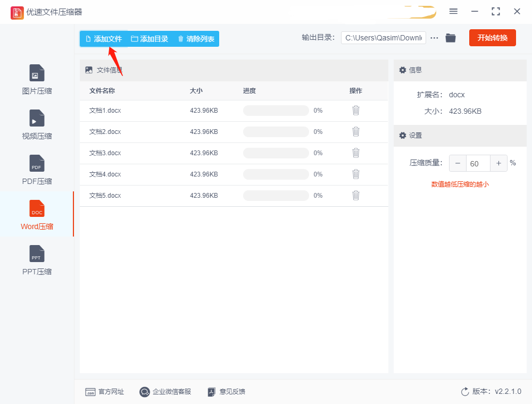The image size is (532, 404).
Task: Delete 文档2.docx with its trash icon
Action: [355, 131]
